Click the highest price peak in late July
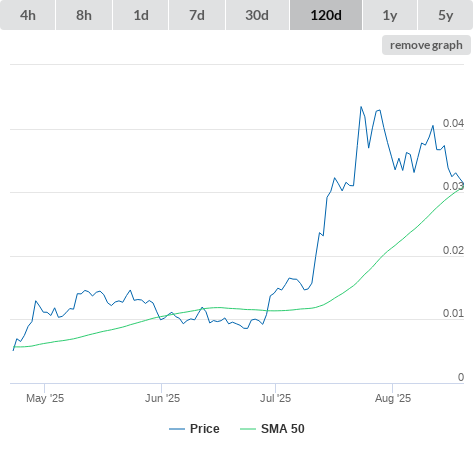Screen dimensions: 474x455 (x=361, y=107)
